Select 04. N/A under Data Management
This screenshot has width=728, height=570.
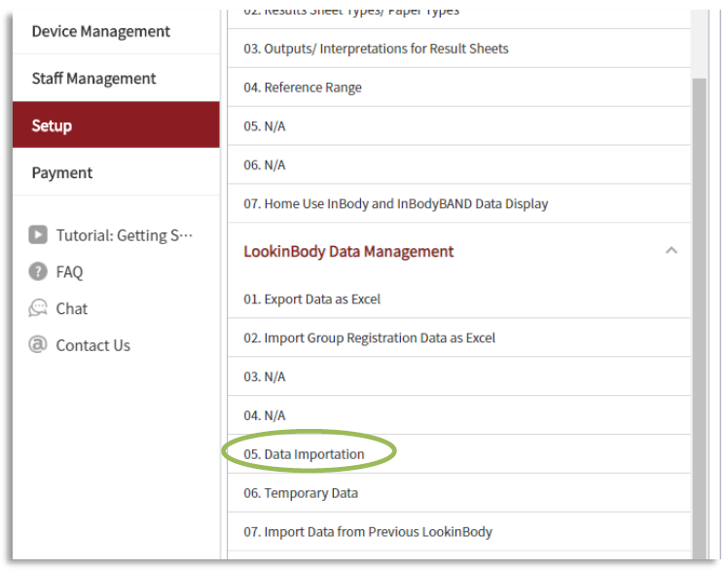[x=458, y=415]
